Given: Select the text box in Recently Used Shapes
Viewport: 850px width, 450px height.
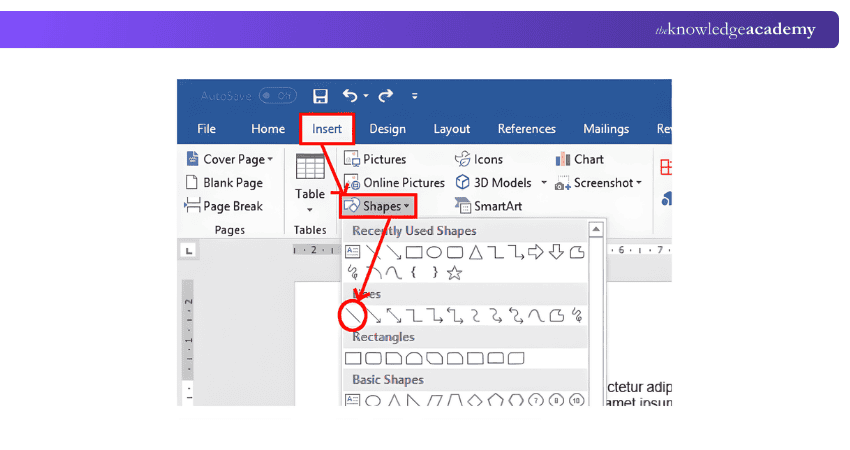Looking at the screenshot, I should pos(352,252).
